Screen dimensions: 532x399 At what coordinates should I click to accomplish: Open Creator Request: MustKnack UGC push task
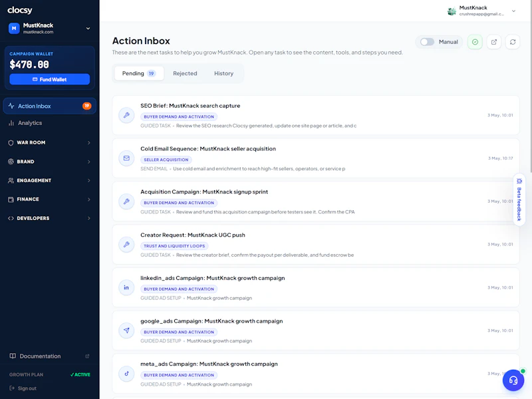point(315,244)
